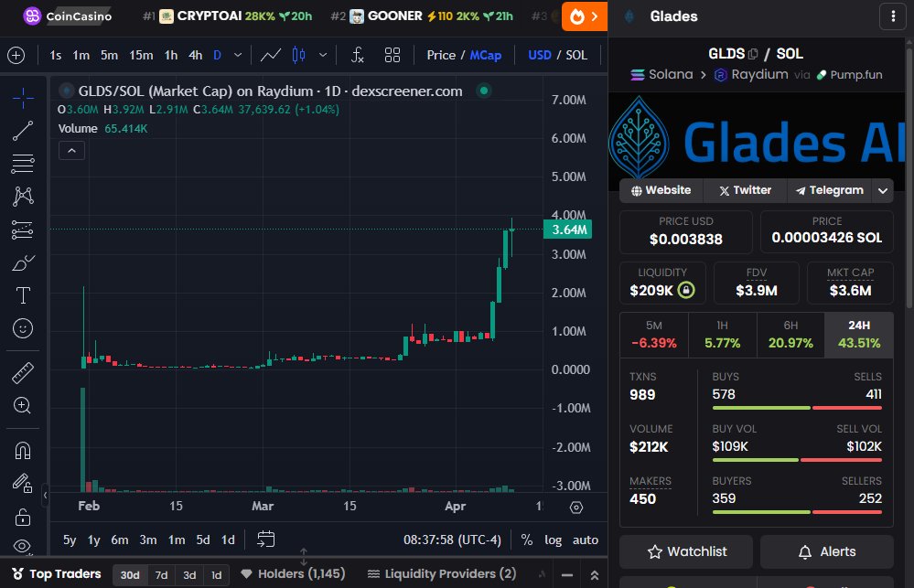The height and width of the screenshot is (588, 914).
Task: Filter top traders by 7d
Action: point(161,575)
